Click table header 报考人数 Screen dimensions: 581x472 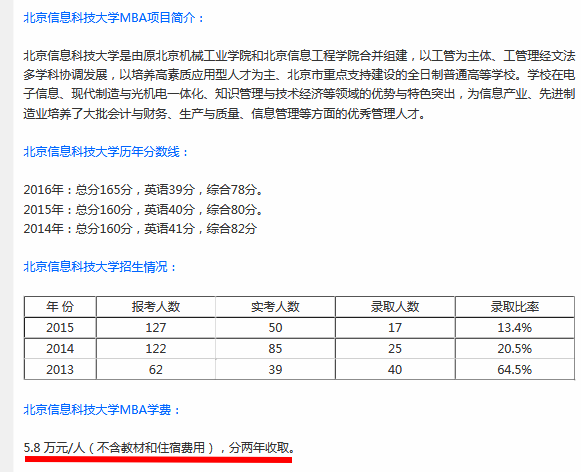(156, 307)
